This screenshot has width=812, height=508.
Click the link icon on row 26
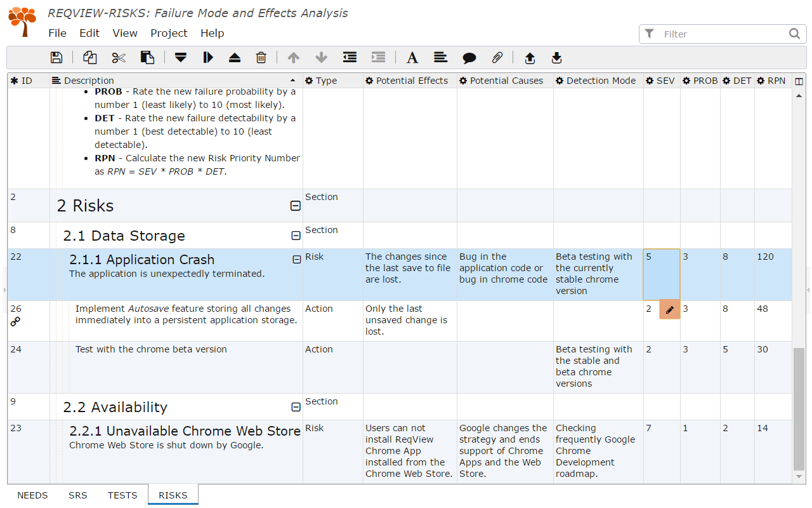point(16,322)
